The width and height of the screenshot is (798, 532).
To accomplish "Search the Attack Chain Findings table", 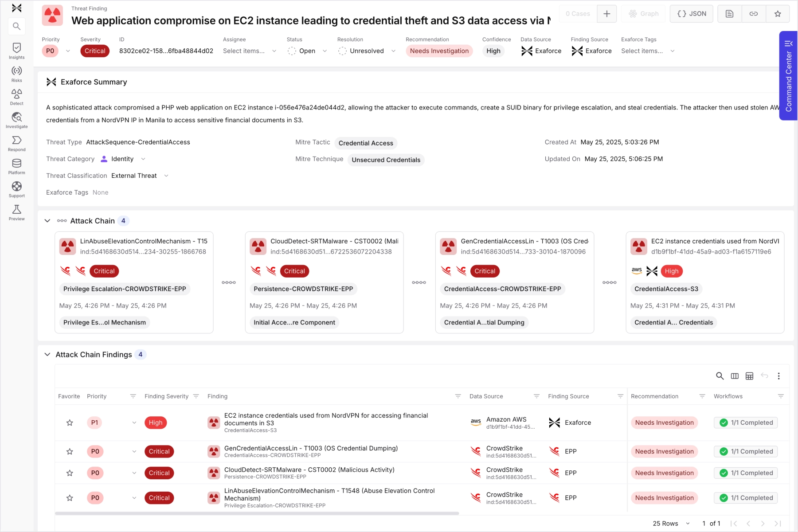I will [x=720, y=376].
